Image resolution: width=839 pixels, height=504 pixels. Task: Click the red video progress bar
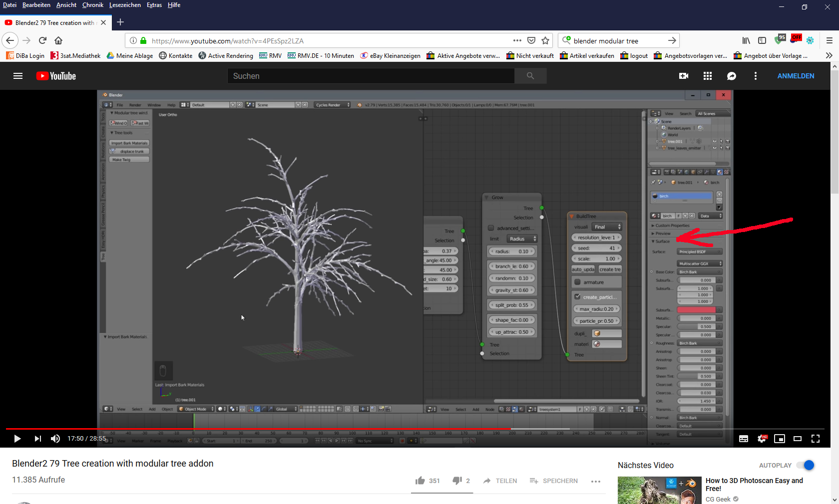click(250, 429)
